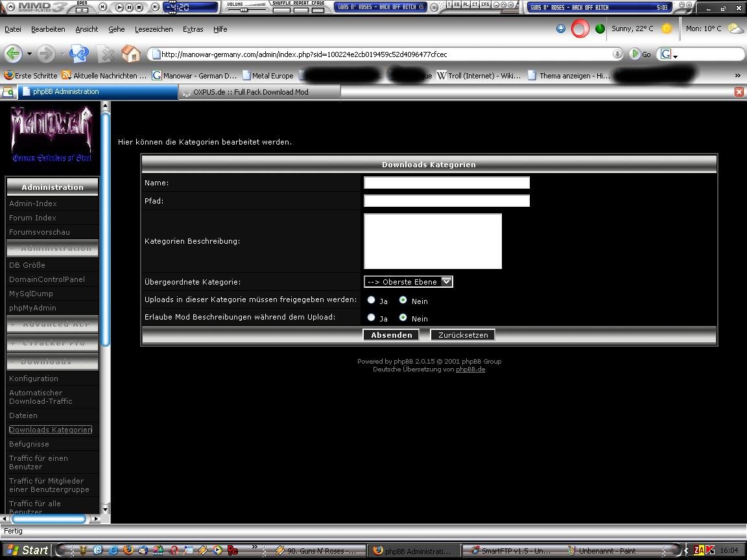
Task: Click the browser back arrow button
Action: 13,54
